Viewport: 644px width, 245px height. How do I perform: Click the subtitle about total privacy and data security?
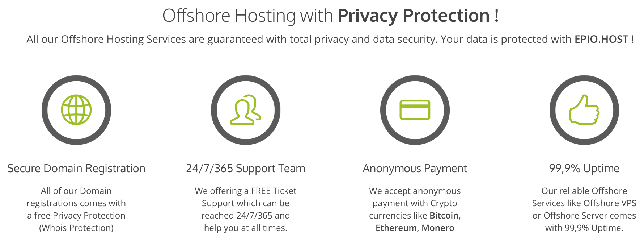coord(330,39)
